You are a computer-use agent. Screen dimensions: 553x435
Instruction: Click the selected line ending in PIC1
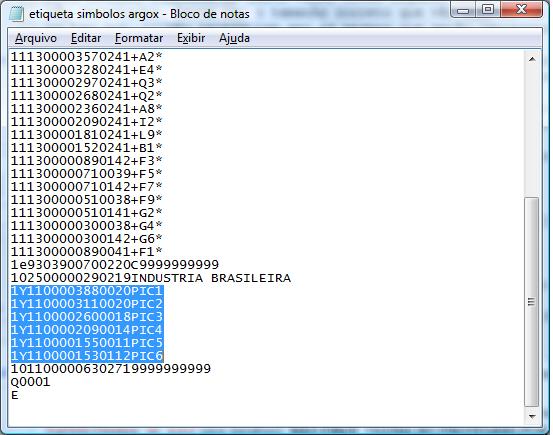(87, 291)
